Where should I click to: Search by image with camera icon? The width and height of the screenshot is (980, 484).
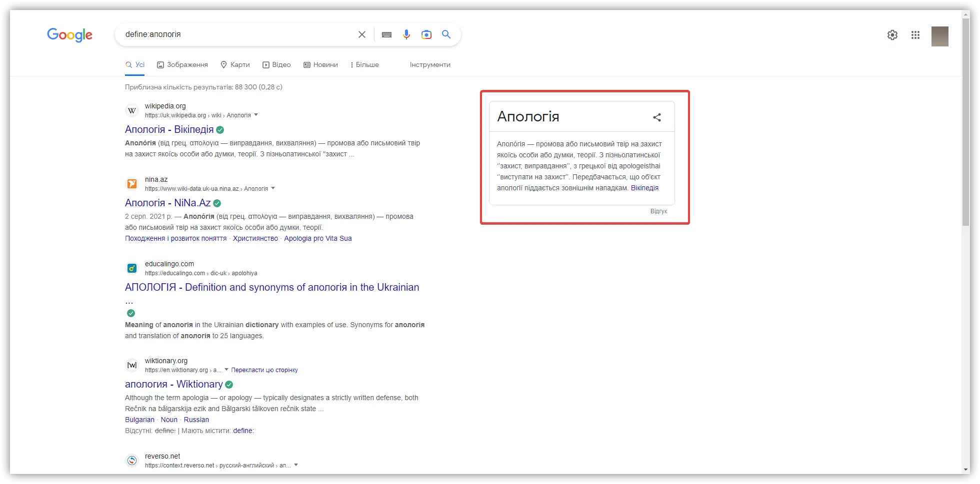pyautogui.click(x=426, y=34)
